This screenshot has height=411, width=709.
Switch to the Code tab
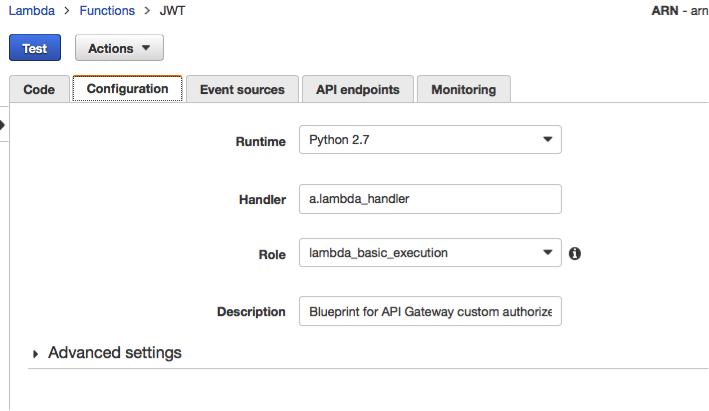[x=39, y=89]
